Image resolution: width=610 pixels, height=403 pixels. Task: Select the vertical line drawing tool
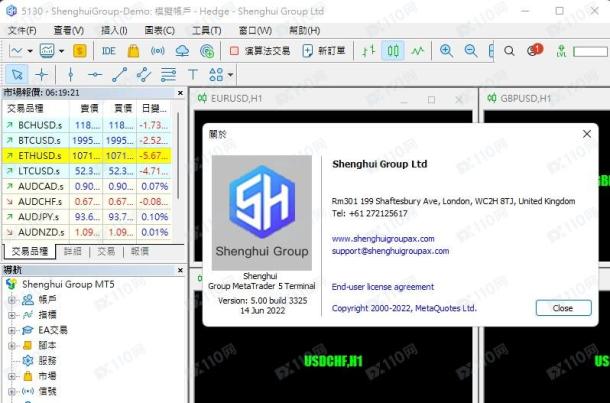pyautogui.click(x=70, y=74)
